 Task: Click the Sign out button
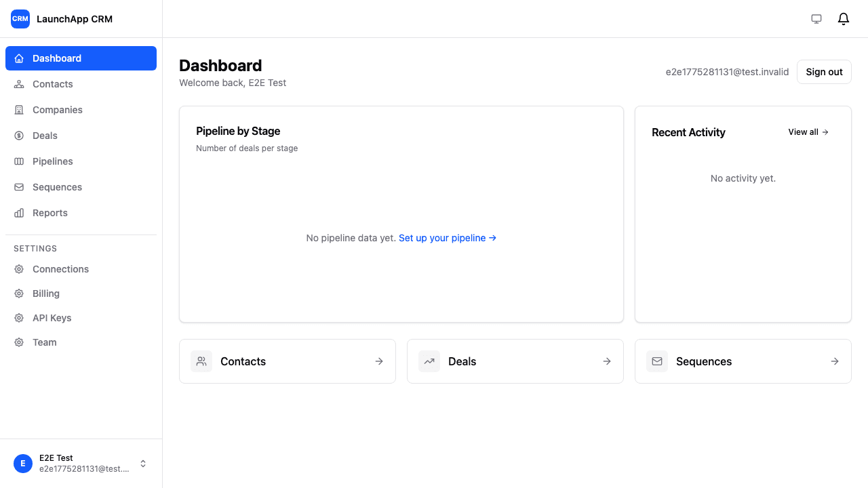[824, 72]
